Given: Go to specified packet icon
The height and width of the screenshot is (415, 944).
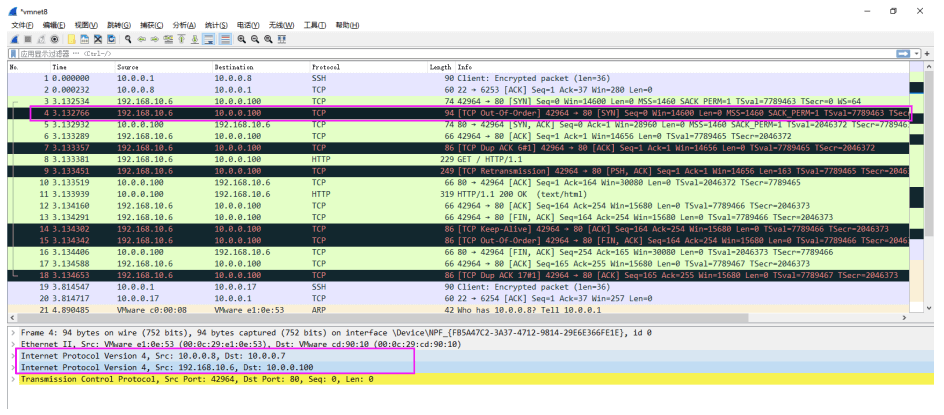Looking at the screenshot, I should pos(168,39).
